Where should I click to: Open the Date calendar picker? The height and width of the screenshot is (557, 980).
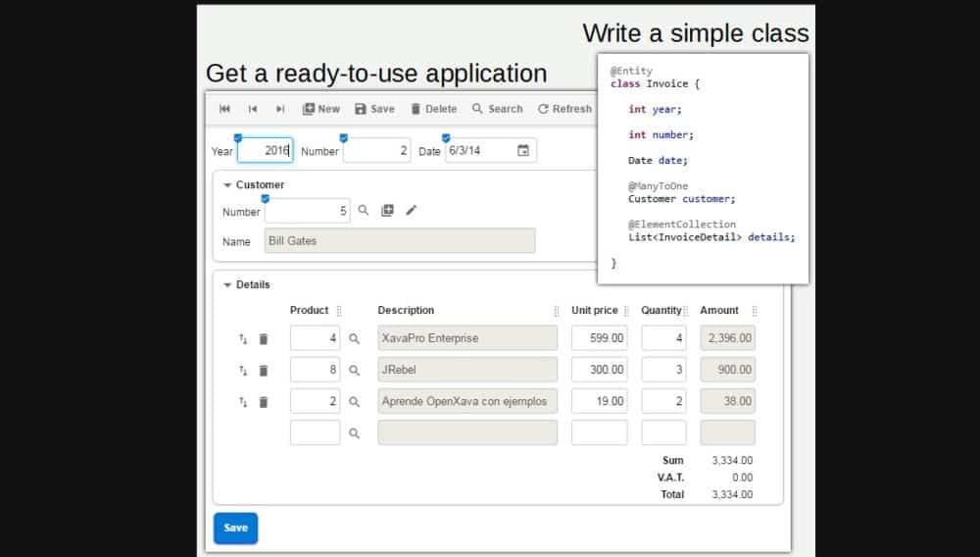[x=523, y=151]
